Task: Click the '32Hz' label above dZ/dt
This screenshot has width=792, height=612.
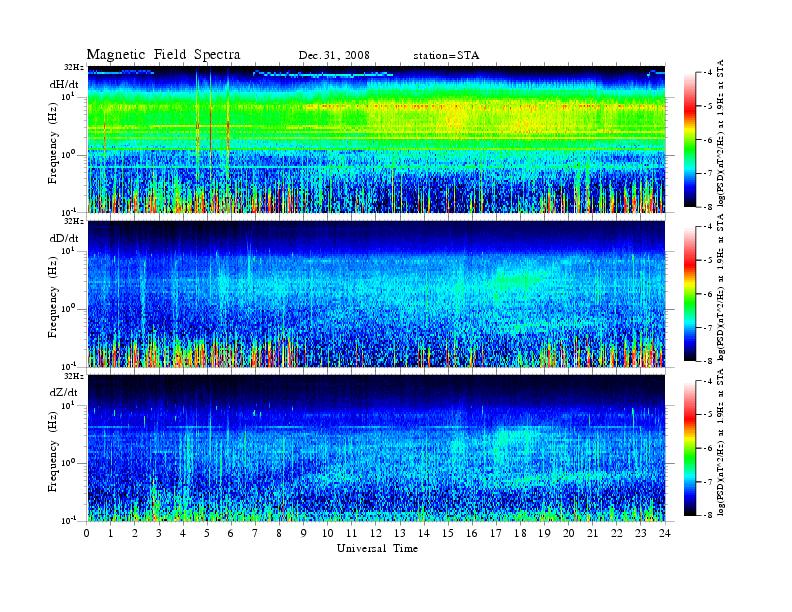Action: 74,376
